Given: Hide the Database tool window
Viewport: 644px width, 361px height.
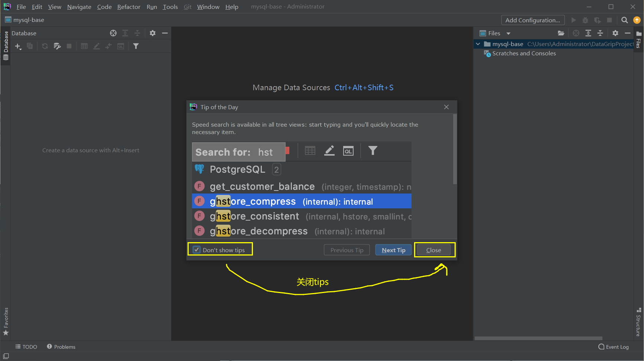Looking at the screenshot, I should [x=165, y=33].
